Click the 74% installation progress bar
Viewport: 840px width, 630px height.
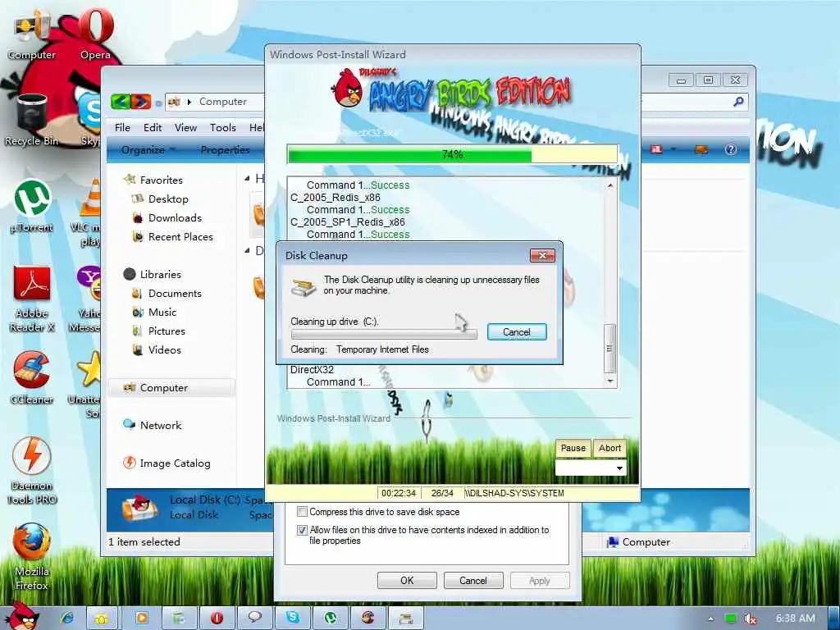tap(453, 154)
